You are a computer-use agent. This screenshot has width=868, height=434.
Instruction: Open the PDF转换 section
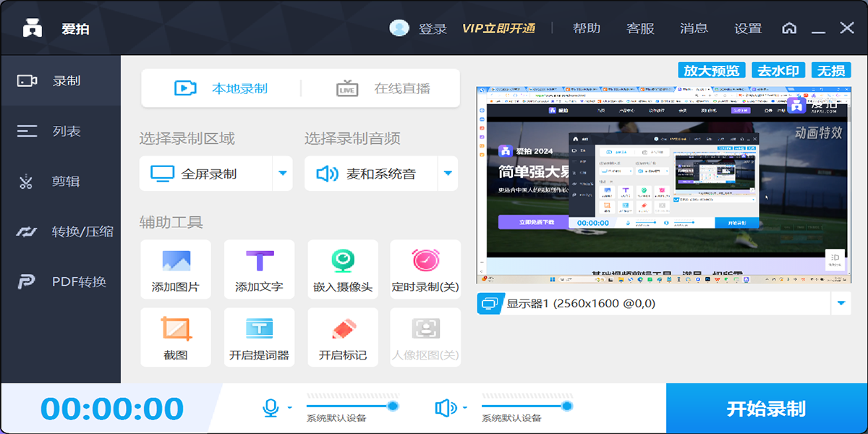tap(60, 282)
